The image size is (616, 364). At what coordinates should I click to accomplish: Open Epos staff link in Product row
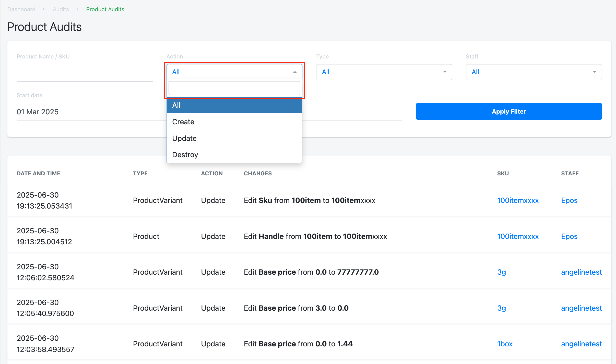tap(569, 236)
